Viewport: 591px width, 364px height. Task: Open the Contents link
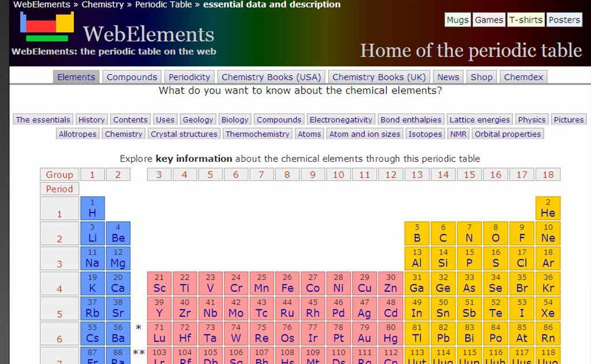(x=131, y=120)
